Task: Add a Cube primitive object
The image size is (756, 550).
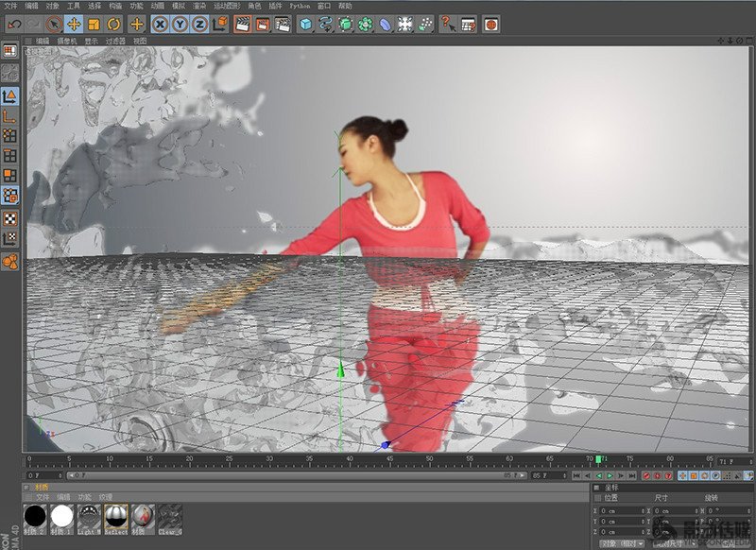Action: pos(306,24)
